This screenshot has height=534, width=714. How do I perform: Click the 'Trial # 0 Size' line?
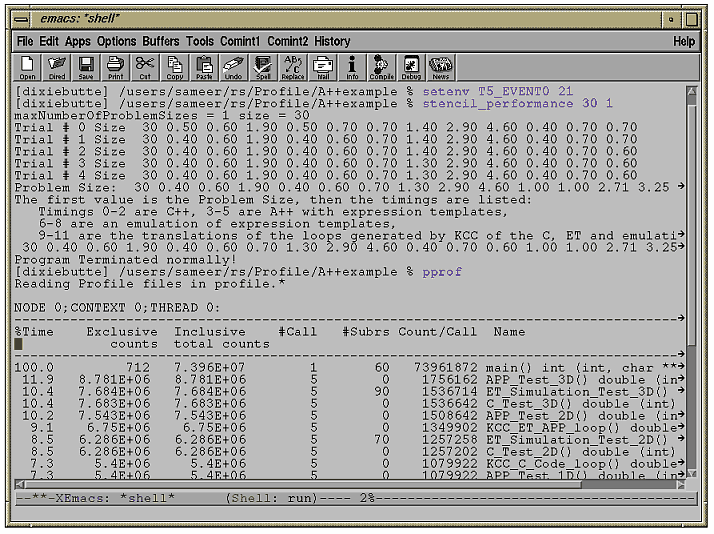[326, 127]
